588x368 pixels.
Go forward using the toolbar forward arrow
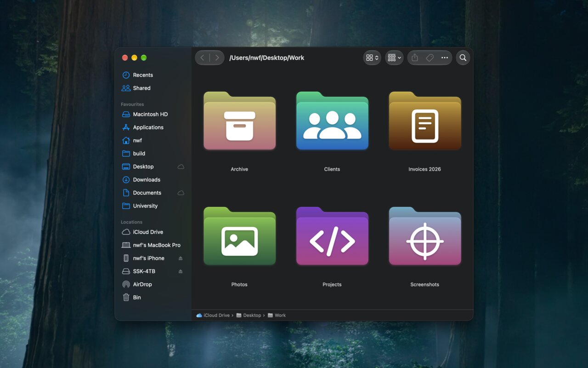[217, 58]
